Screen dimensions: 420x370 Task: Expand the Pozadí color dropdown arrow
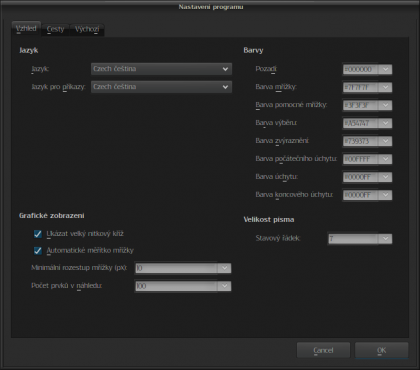385,69
